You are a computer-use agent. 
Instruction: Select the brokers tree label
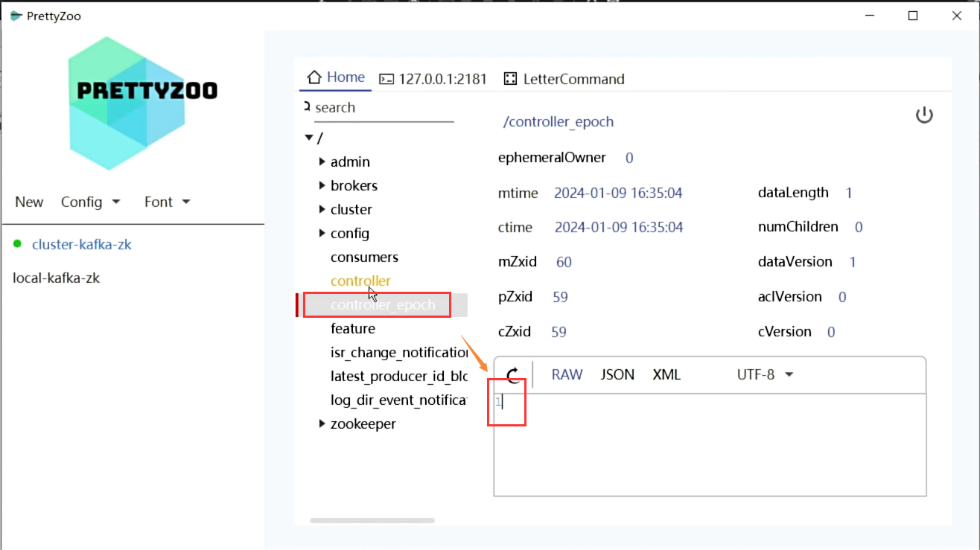[354, 185]
